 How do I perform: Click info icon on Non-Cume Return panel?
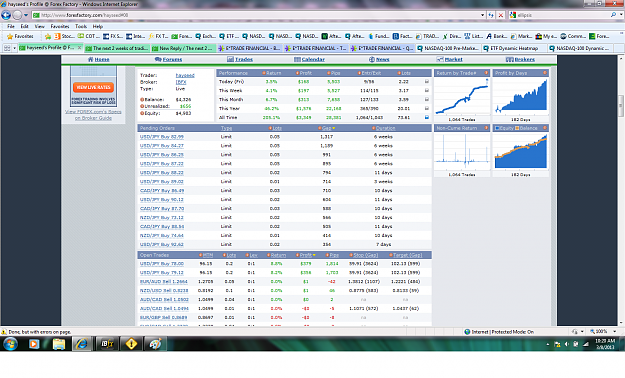(x=486, y=128)
